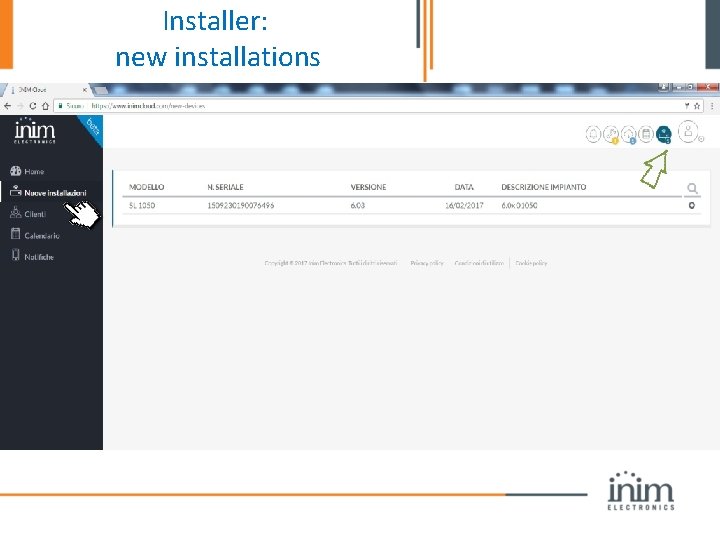Click the inim Electronics sidebar logo

[x=35, y=131]
